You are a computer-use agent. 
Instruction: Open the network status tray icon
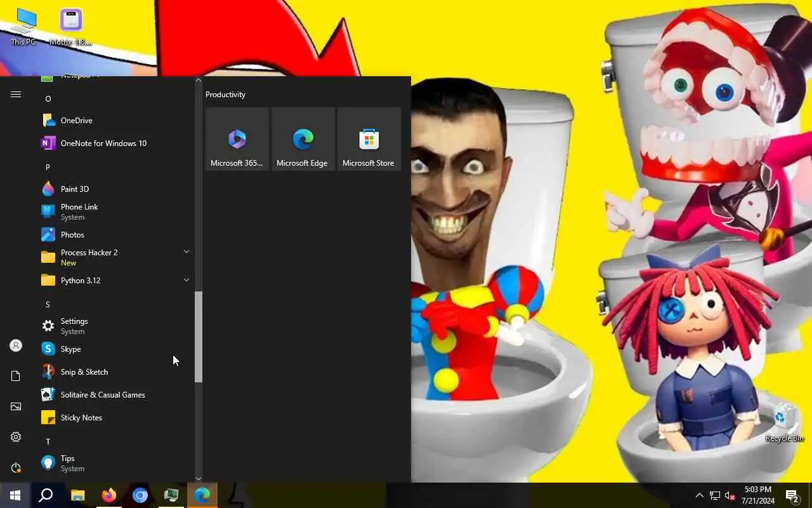click(715, 495)
